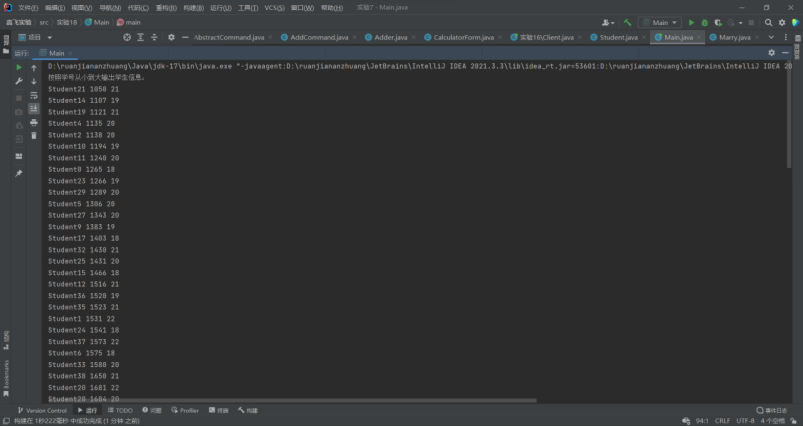Open the 帮助(H) menu
803x427 pixels.
[331, 8]
